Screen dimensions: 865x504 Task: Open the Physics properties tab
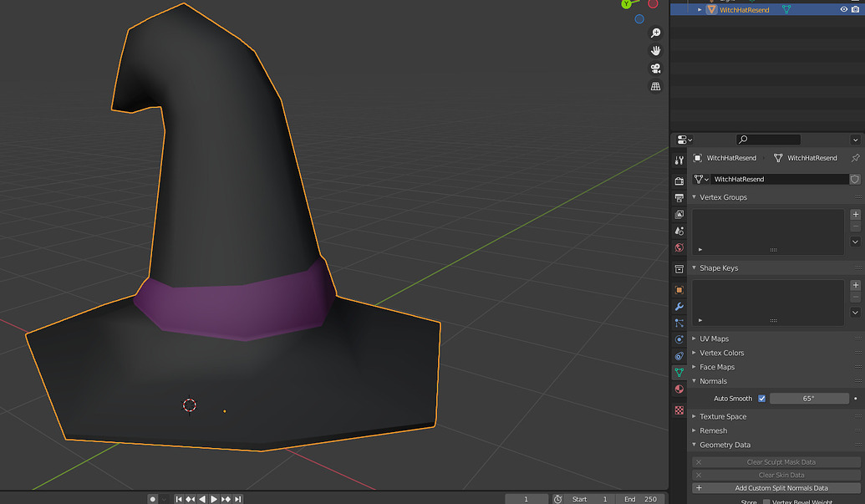(x=679, y=339)
